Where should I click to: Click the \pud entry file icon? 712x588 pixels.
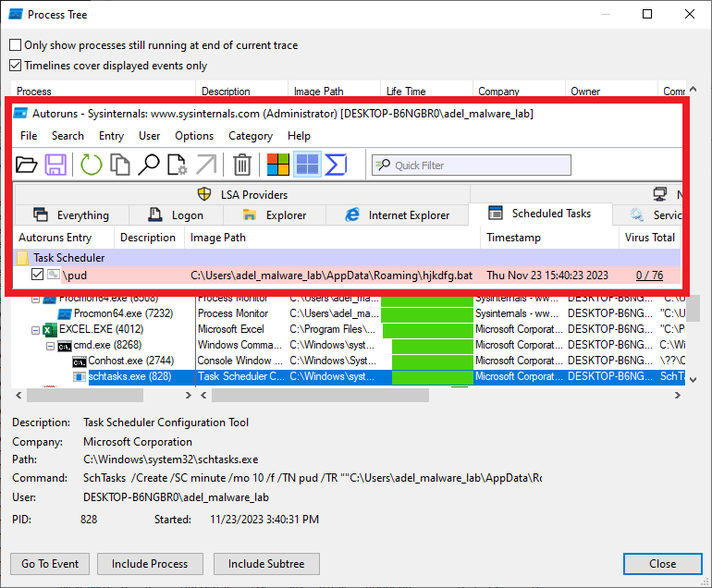(x=54, y=275)
